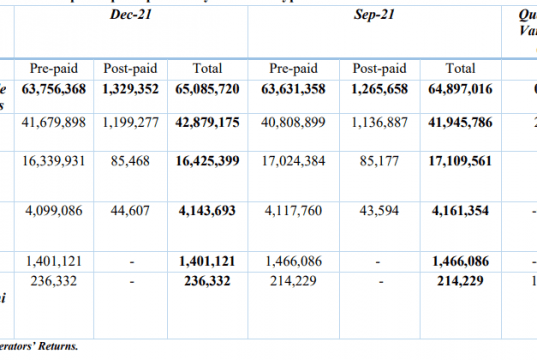Select the post-paid value 85,468
This screenshot has height=360, width=537.
coord(130,161)
